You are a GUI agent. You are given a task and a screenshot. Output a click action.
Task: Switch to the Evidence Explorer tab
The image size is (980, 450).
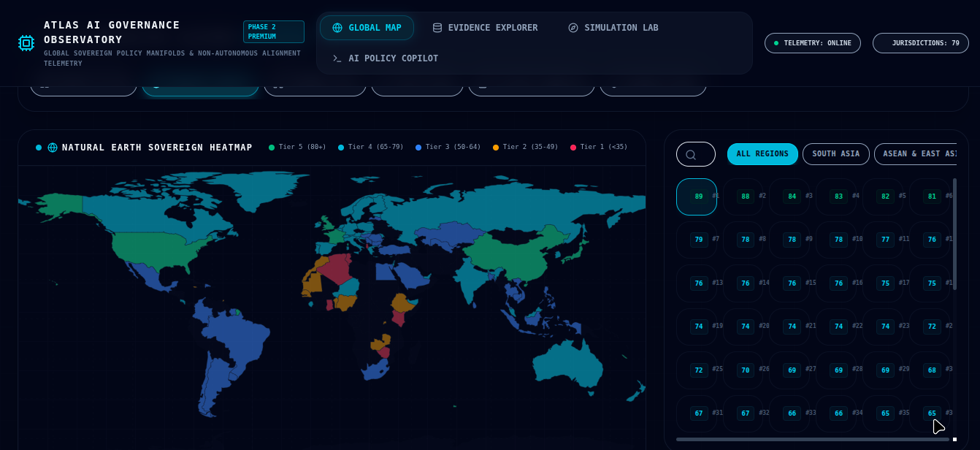click(x=485, y=28)
